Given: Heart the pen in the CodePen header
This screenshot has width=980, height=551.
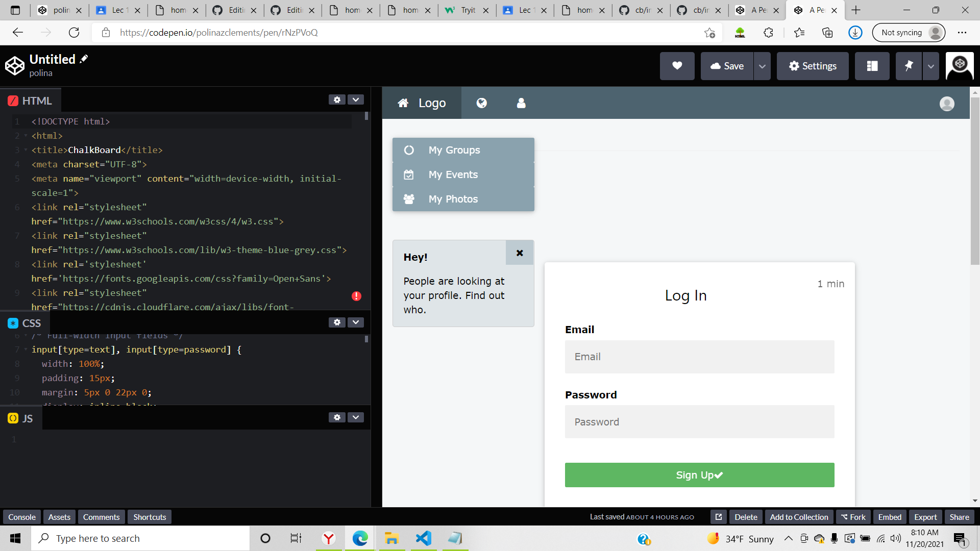Looking at the screenshot, I should click(677, 66).
